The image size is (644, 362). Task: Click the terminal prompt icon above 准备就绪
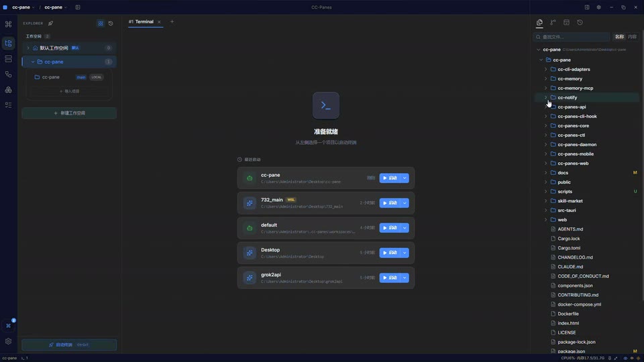click(326, 105)
